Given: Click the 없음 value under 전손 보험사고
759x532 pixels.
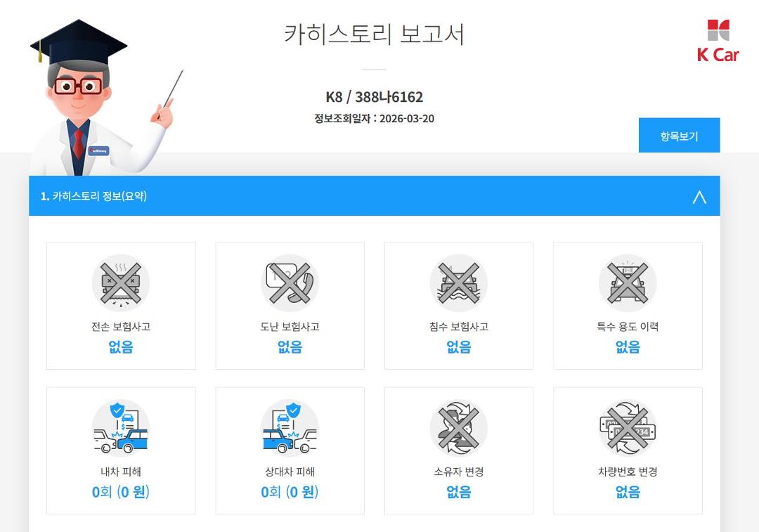Looking at the screenshot, I should (121, 346).
